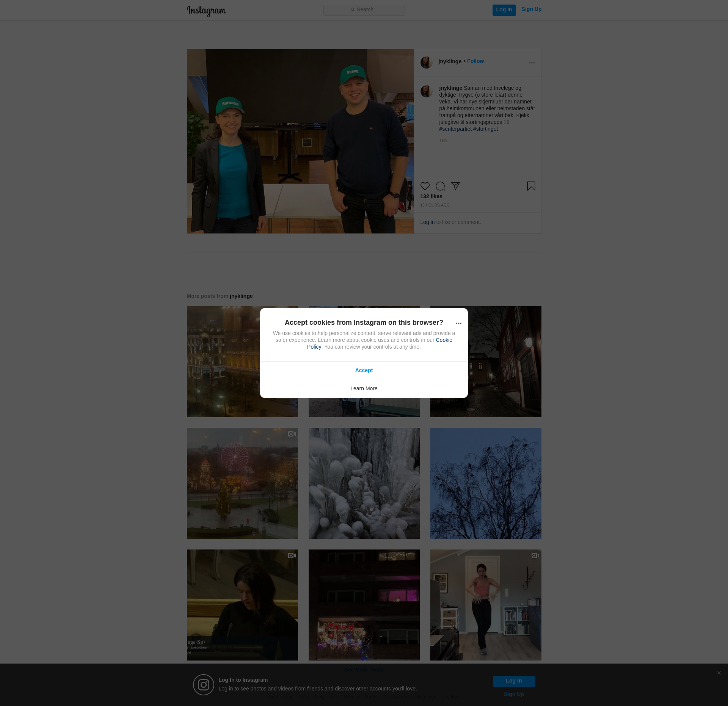Click Sign Up in bottom banner
The image size is (728, 706).
click(x=514, y=694)
